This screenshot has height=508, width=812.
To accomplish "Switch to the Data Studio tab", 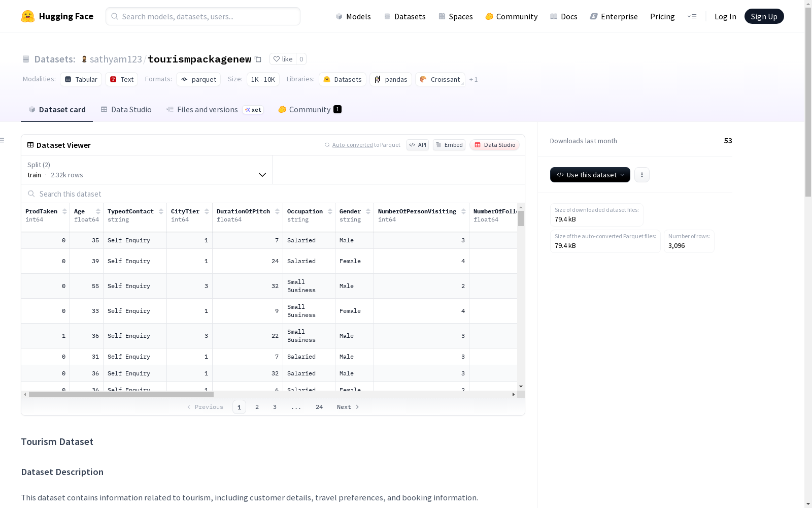I will pos(126,109).
